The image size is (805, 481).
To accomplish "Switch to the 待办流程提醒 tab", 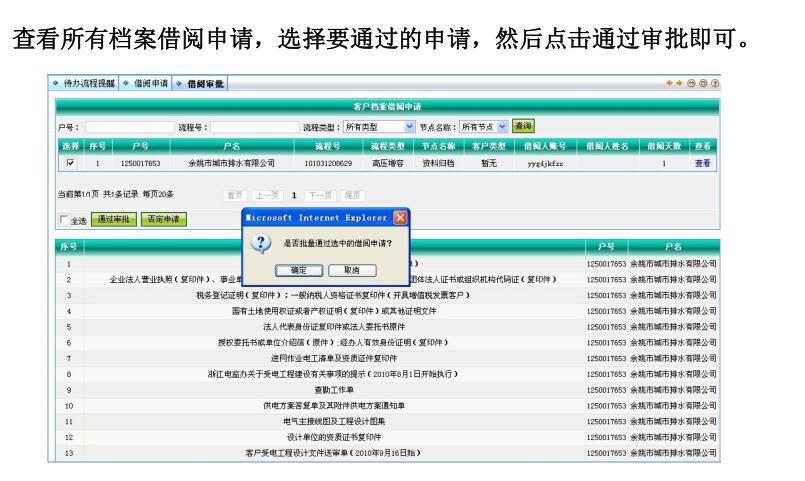I will [85, 83].
